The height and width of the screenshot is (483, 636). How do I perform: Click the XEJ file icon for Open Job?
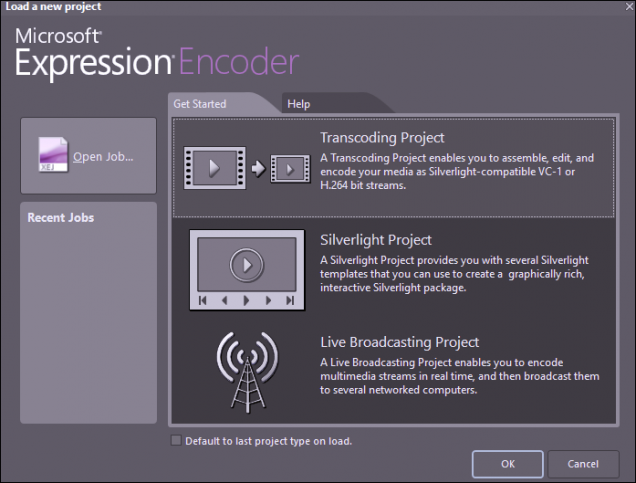click(x=53, y=155)
